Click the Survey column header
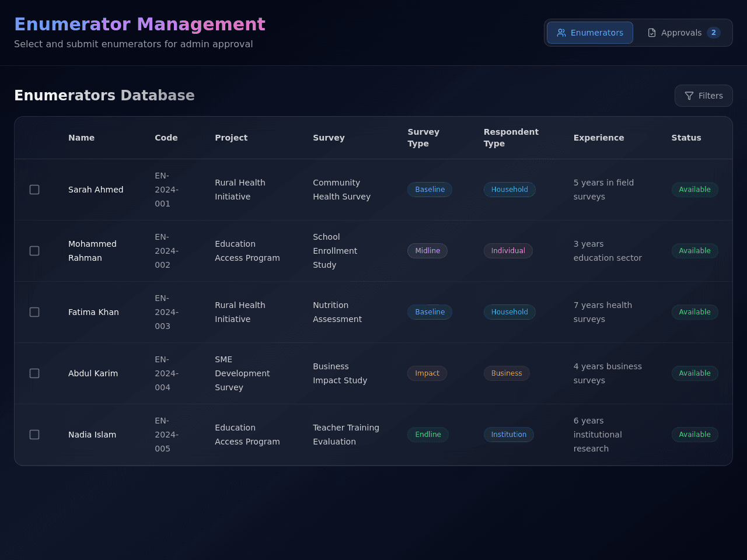This screenshot has height=560, width=747. click(x=329, y=138)
